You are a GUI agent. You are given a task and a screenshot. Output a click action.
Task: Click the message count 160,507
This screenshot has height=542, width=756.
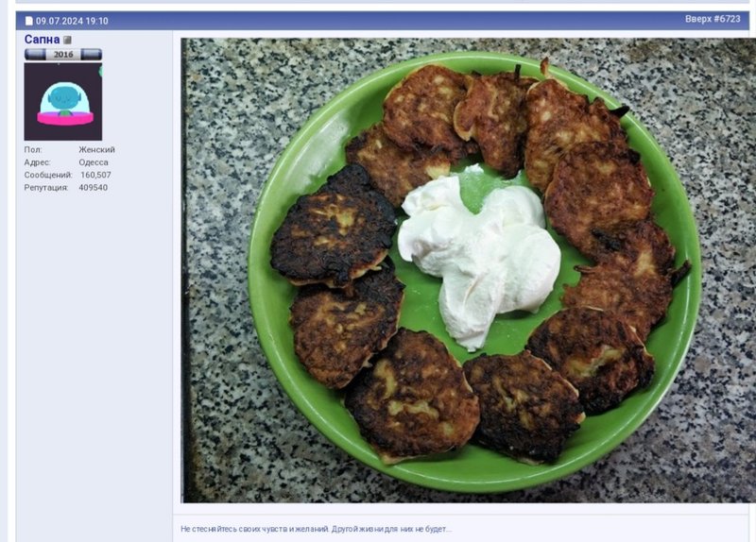95,175
